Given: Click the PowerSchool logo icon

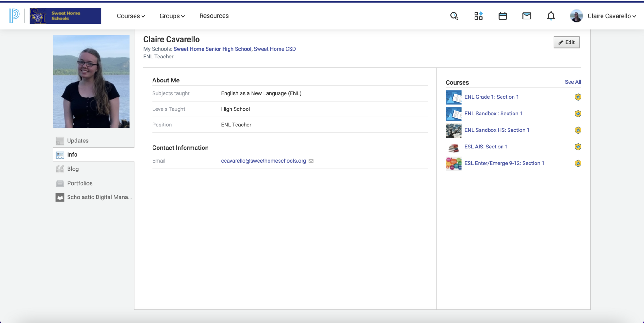Looking at the screenshot, I should (14, 16).
